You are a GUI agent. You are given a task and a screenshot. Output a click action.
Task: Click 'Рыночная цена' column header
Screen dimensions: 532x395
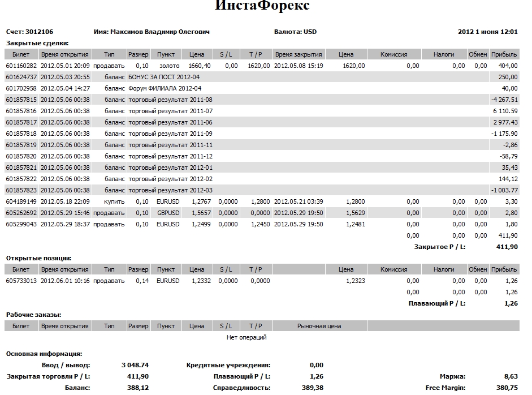coord(319,326)
